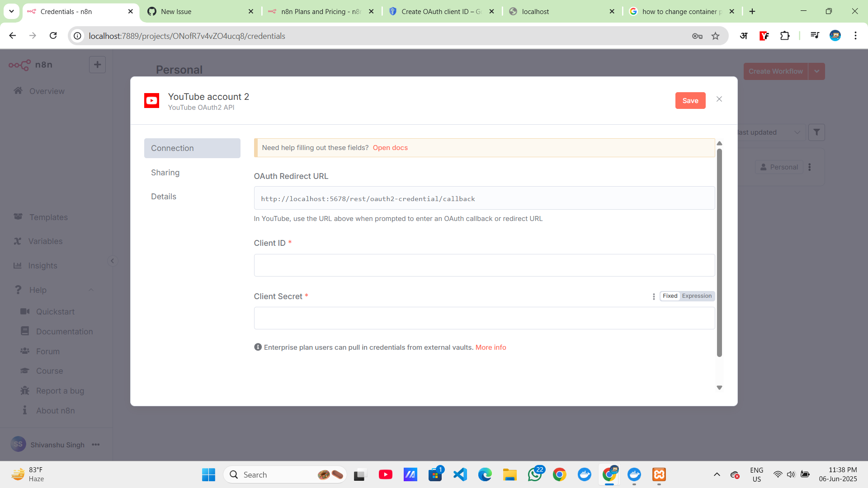The width and height of the screenshot is (868, 488).
Task: Click the Templates icon in sidebar
Action: (x=18, y=217)
